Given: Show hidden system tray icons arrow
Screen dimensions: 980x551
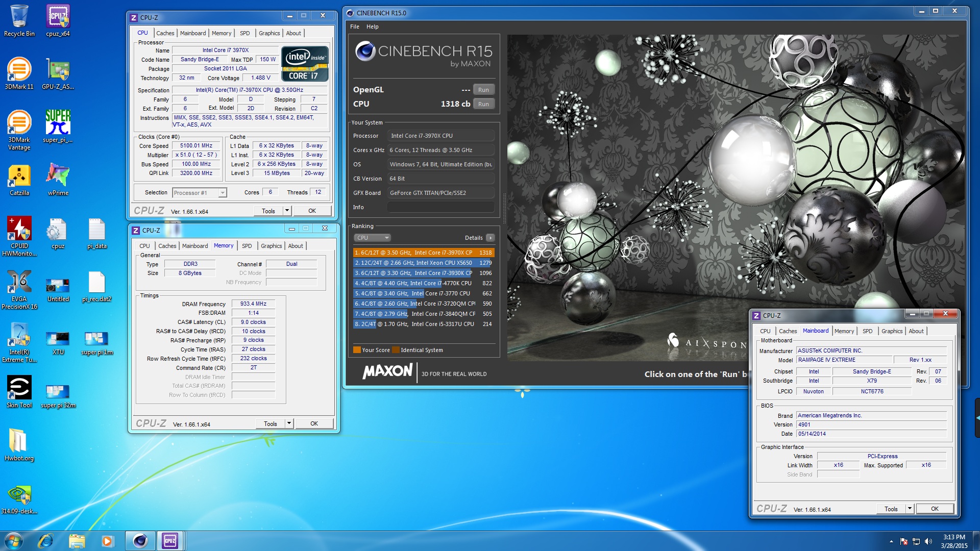Looking at the screenshot, I should pos(891,541).
